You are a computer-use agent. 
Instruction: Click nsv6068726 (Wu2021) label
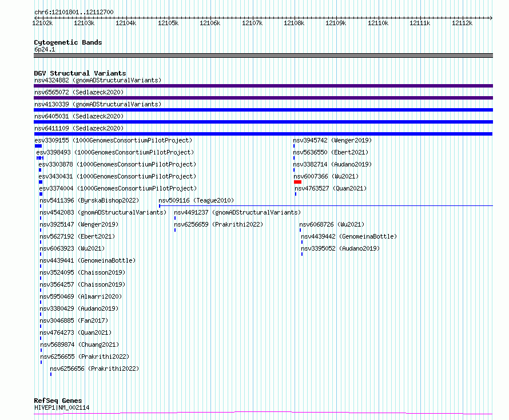[332, 224]
